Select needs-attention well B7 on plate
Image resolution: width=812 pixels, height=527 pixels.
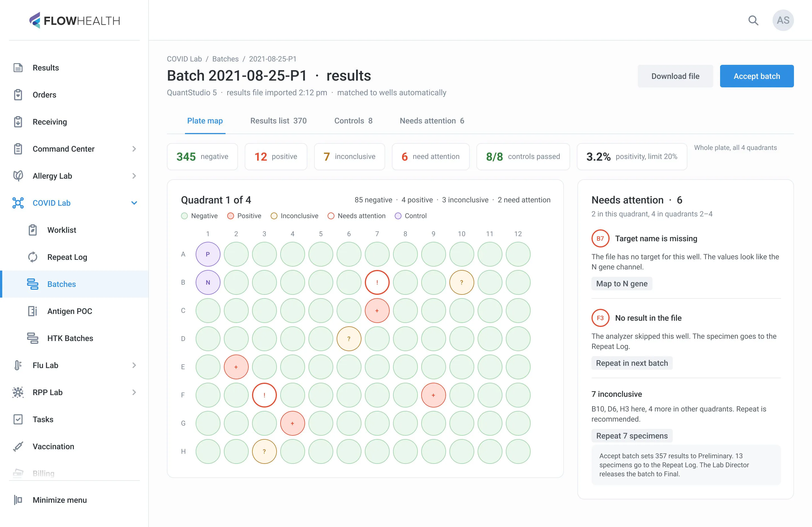(x=377, y=282)
